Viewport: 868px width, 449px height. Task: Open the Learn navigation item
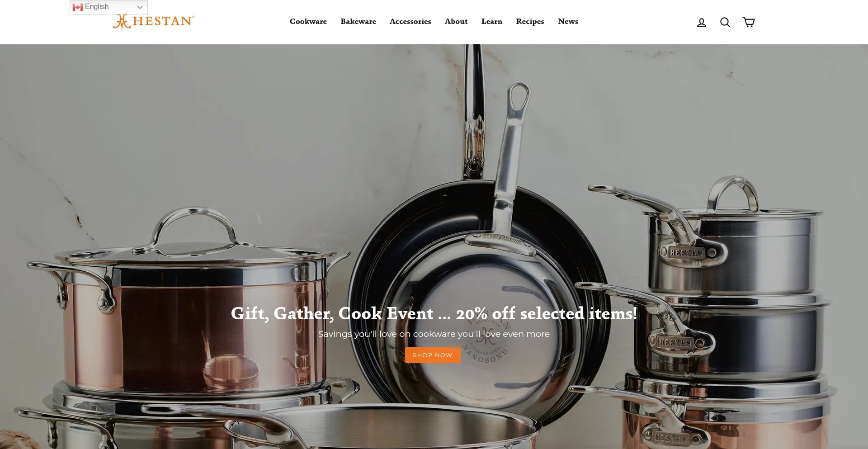tap(492, 22)
